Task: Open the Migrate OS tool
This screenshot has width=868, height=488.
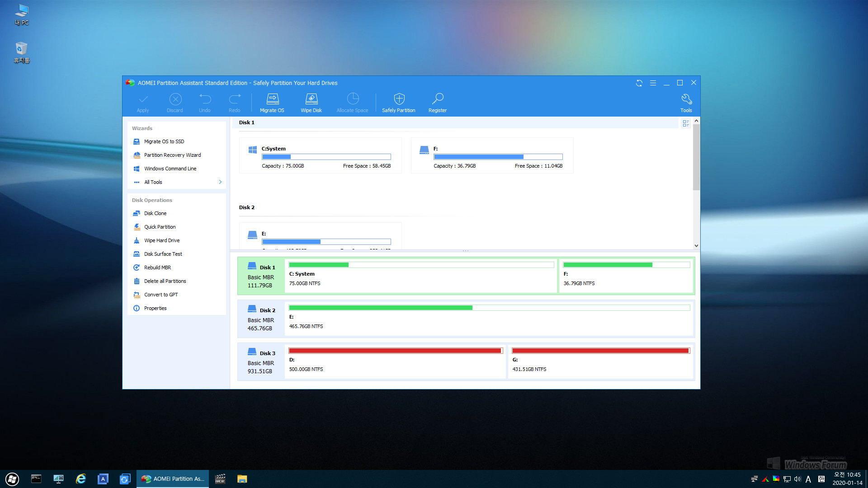Action: tap(272, 103)
